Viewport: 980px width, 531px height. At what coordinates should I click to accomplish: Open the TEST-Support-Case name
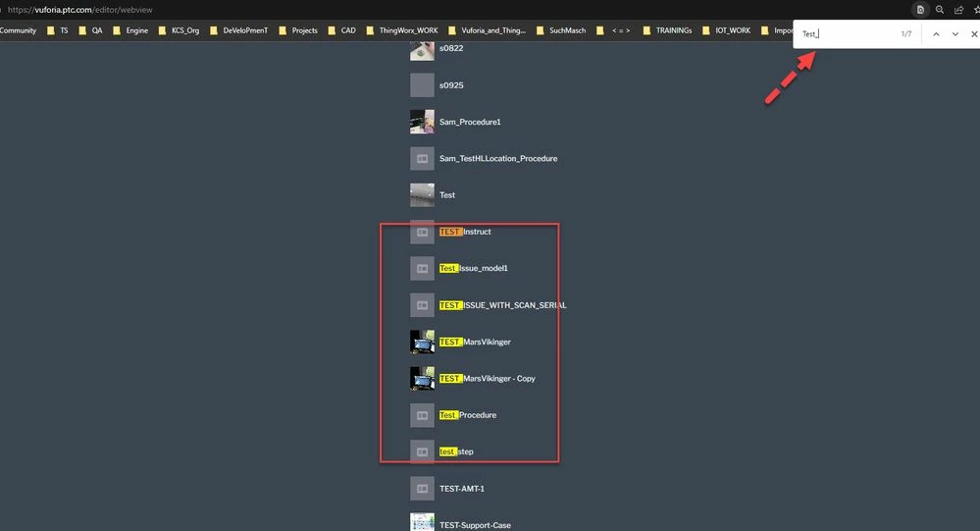(475, 525)
